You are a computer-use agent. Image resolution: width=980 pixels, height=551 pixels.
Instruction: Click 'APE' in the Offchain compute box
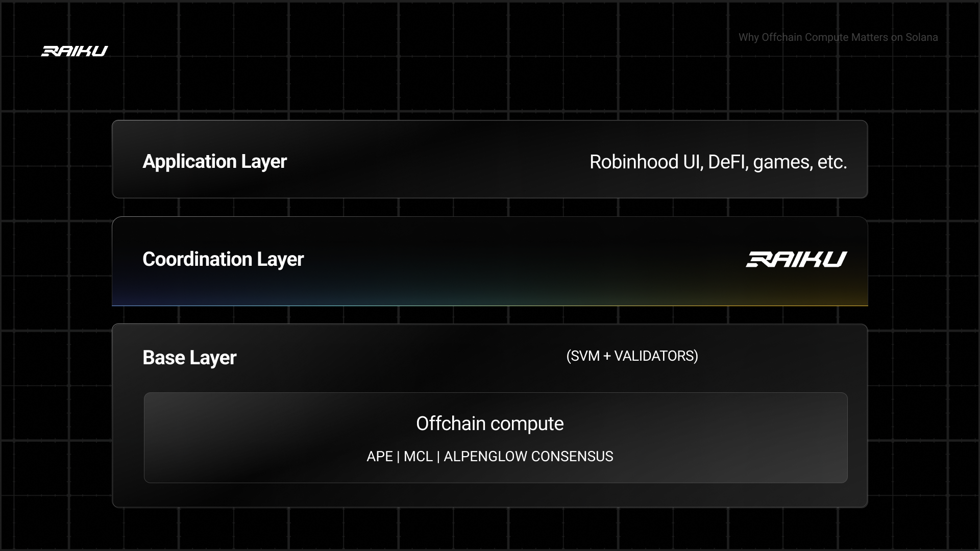pos(379,456)
